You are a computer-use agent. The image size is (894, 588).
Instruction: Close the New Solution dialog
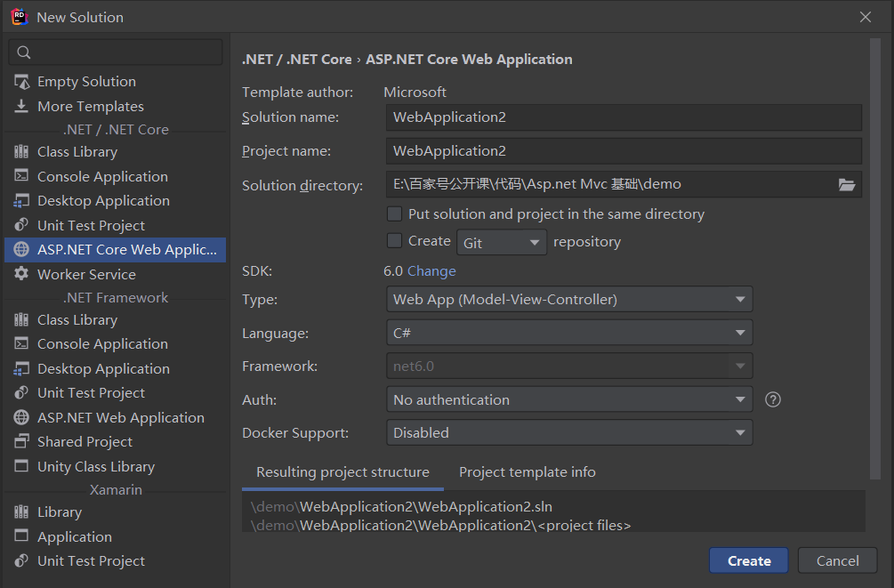[x=866, y=17]
